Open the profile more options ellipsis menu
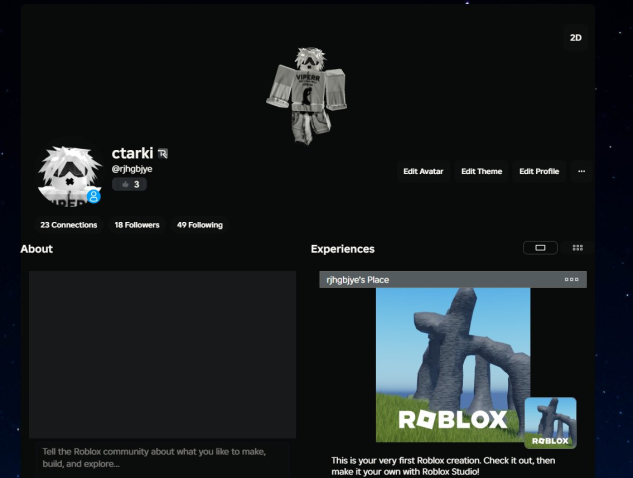This screenshot has width=633, height=478. click(581, 171)
